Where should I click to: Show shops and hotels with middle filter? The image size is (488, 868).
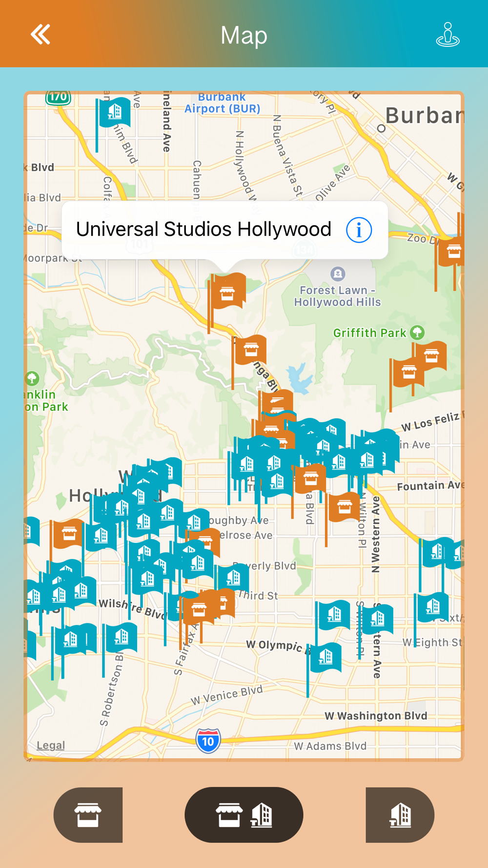click(x=244, y=815)
